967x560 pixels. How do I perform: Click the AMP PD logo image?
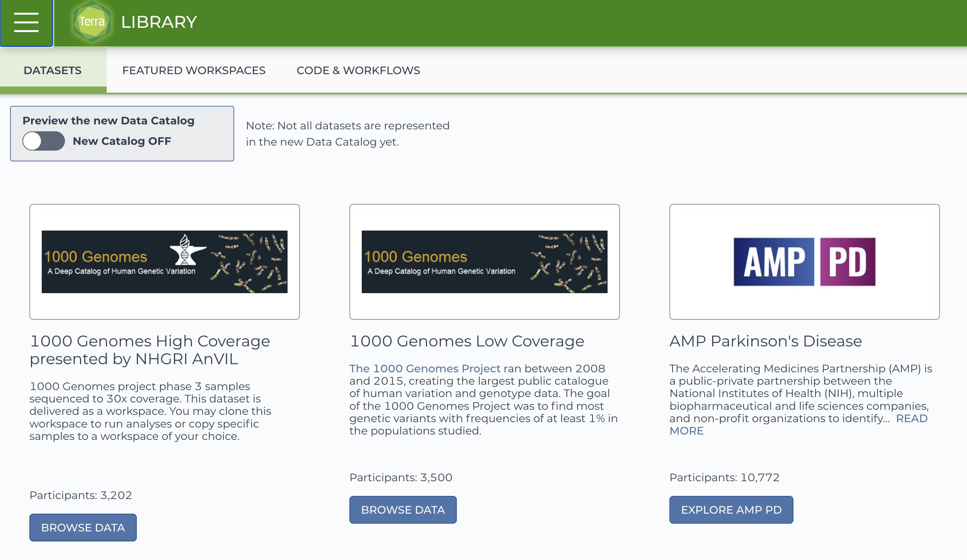(804, 262)
